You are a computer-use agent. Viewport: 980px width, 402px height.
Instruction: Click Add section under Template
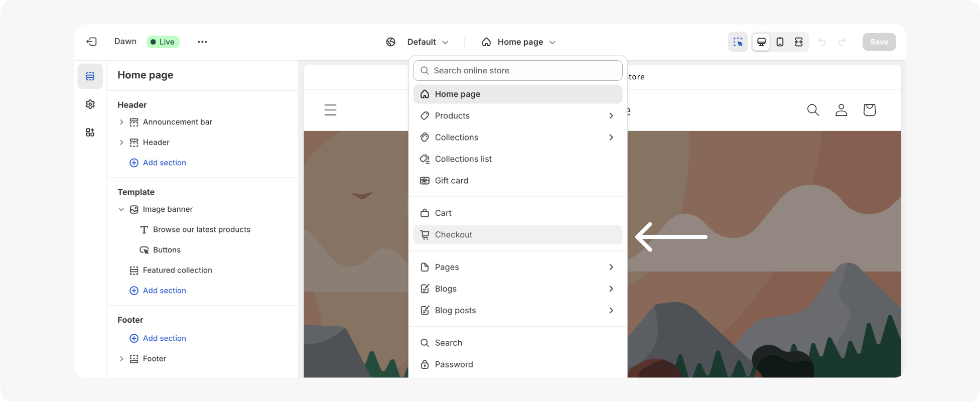(164, 291)
